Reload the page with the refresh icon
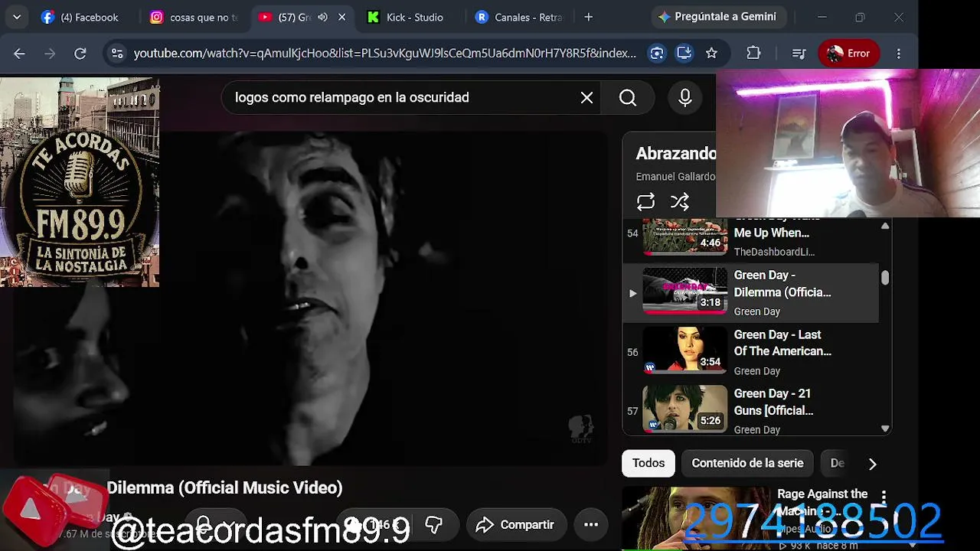980x551 pixels. pos(80,53)
